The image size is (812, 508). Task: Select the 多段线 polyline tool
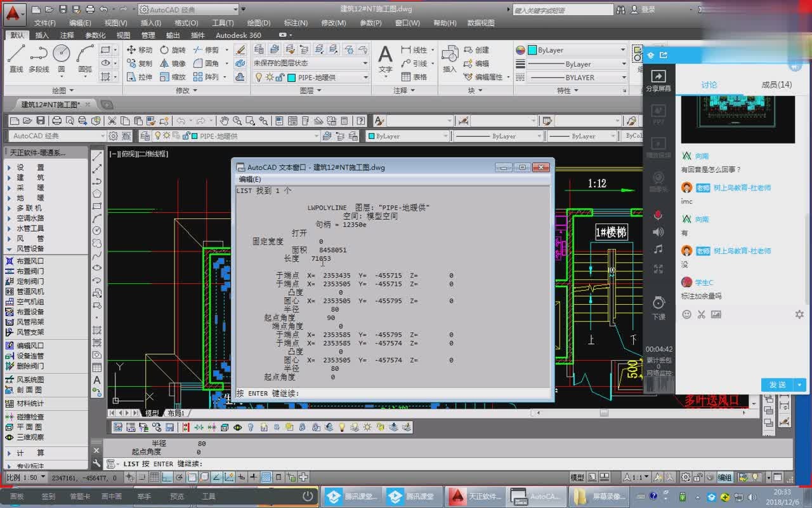coord(39,58)
